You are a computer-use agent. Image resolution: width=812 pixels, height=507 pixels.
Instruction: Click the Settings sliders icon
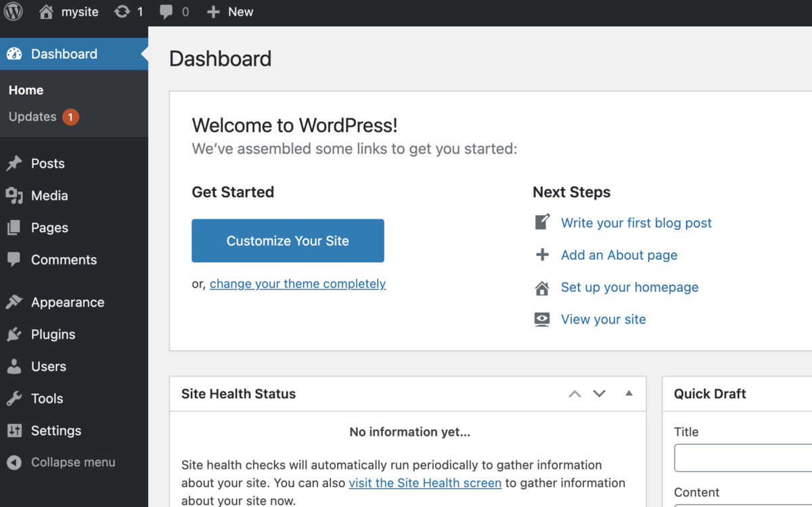(x=14, y=431)
